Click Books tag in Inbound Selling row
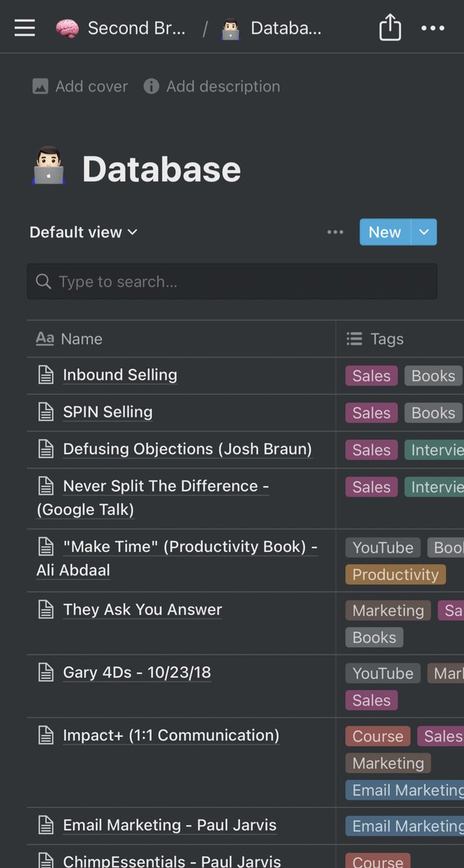Viewport: 464px width, 868px height. (433, 375)
